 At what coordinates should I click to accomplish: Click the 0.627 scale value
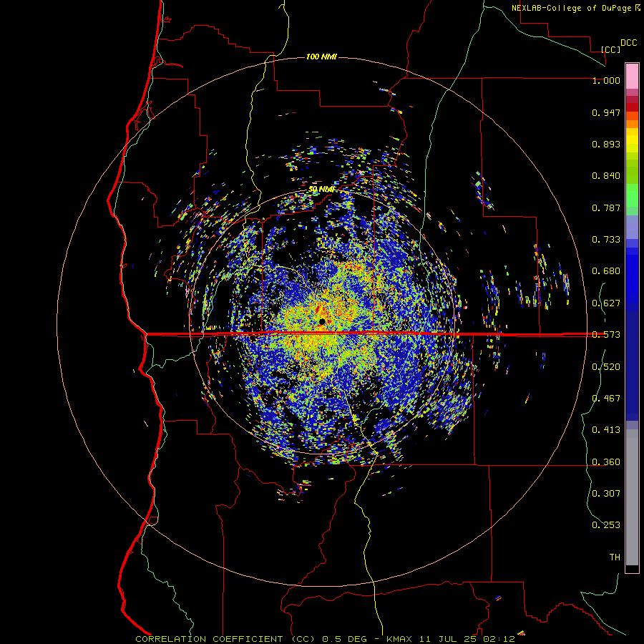[606, 303]
